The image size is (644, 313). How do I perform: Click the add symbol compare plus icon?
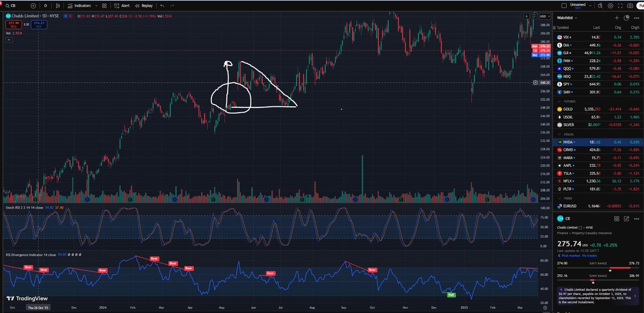[33, 5]
